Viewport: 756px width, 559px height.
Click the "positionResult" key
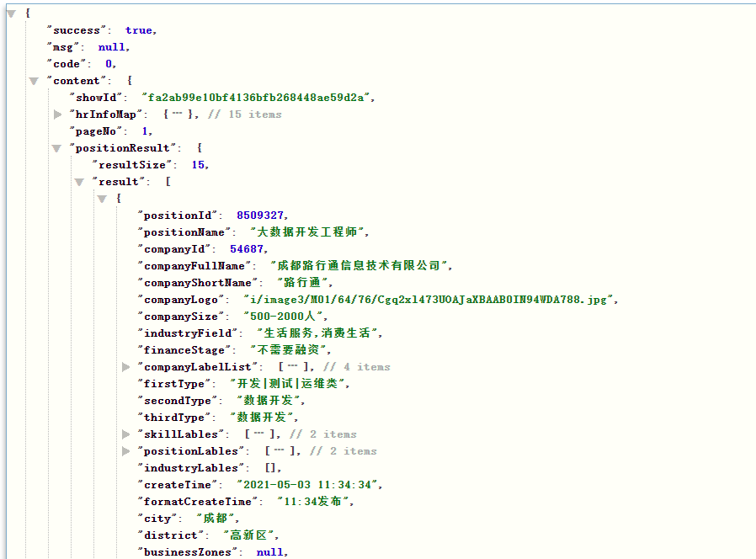tap(122, 148)
